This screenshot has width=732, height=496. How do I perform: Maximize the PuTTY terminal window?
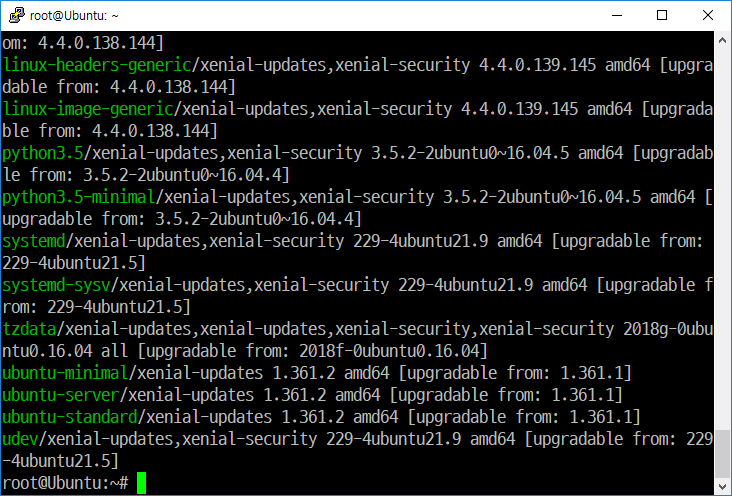[662, 15]
